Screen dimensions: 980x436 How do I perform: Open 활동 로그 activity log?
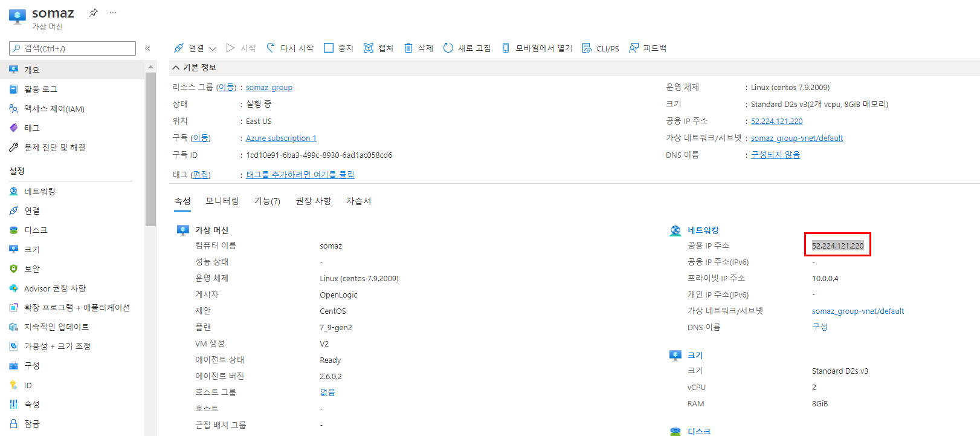[73, 89]
